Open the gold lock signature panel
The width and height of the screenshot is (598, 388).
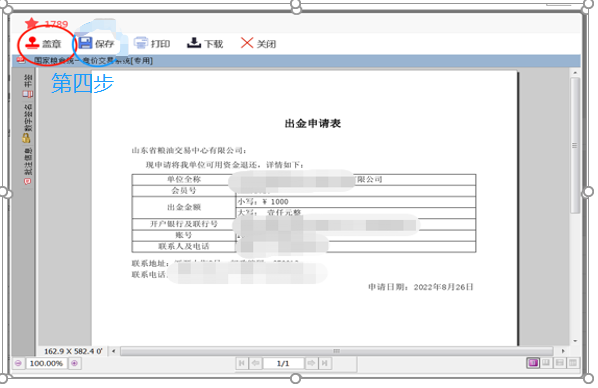26,138
